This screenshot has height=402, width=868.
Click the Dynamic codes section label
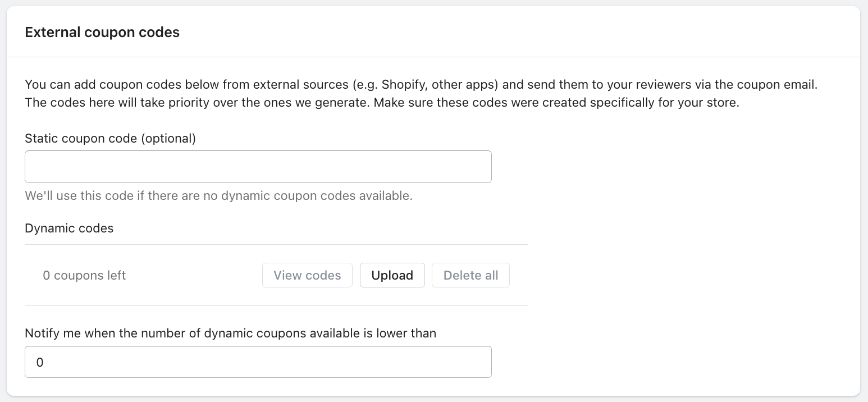tap(69, 228)
